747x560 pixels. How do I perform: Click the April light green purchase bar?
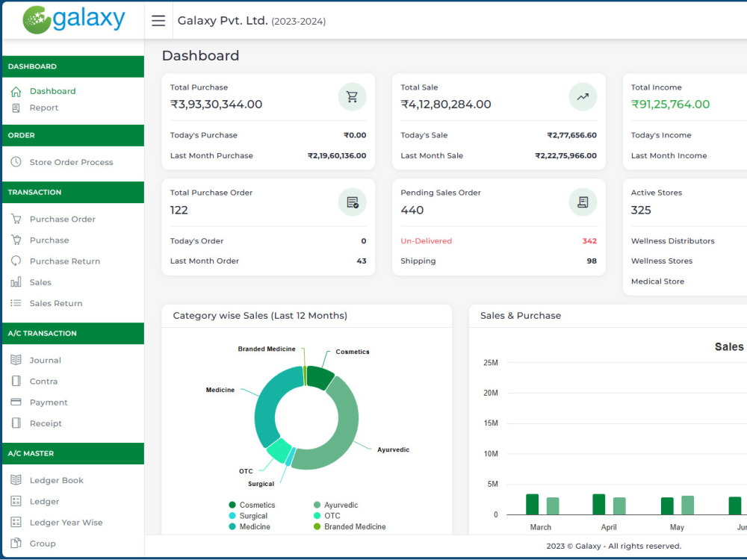619,505
